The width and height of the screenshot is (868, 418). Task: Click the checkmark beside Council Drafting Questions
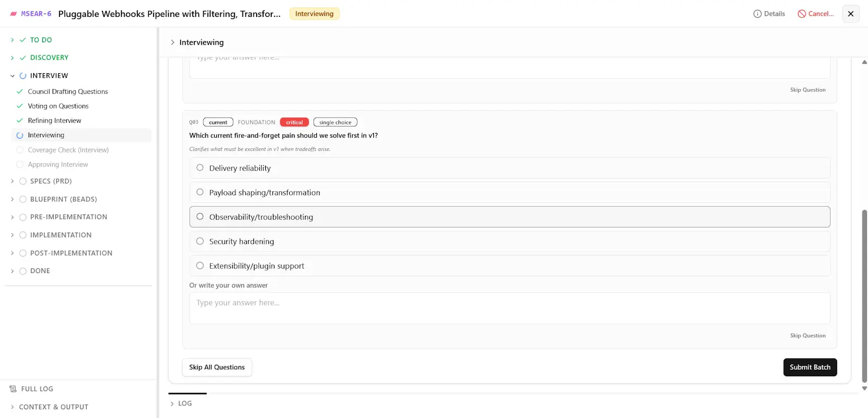tap(20, 92)
